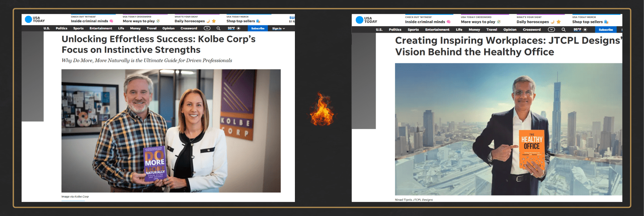Viewport: 644px width, 216px height.
Task: Click the Subscribe button on the right page
Action: click(606, 29)
